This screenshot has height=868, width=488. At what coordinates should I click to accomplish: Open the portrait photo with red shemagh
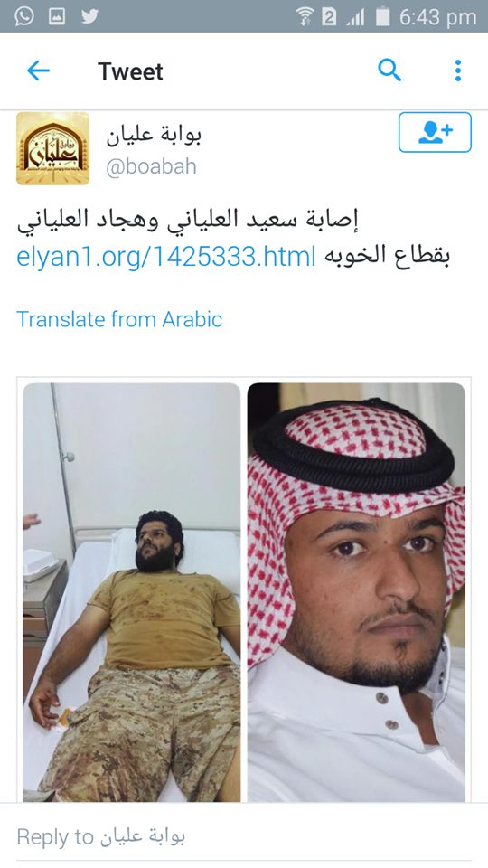pos(356,592)
